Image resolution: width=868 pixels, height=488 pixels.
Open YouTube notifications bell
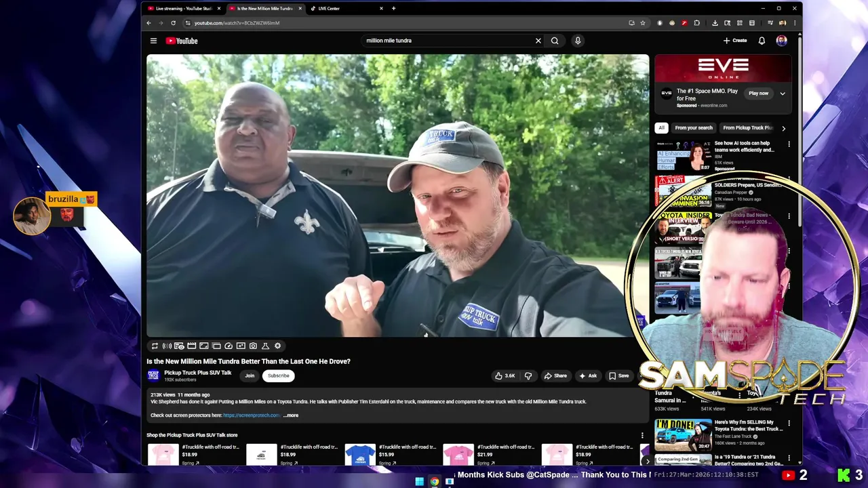[762, 41]
